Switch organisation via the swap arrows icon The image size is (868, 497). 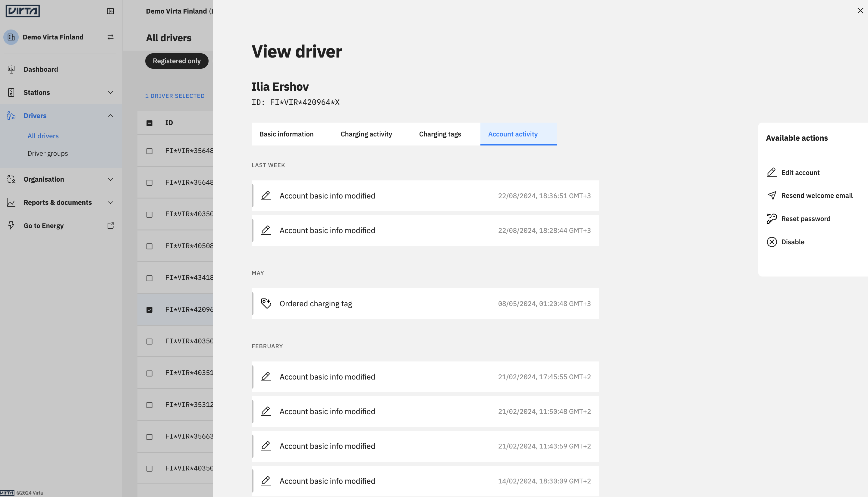(110, 37)
